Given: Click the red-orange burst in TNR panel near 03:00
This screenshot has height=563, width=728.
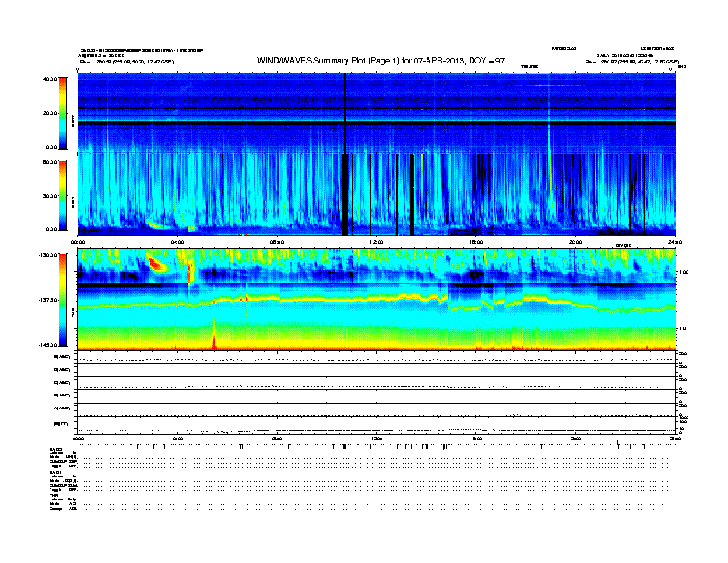Looking at the screenshot, I should [157, 264].
